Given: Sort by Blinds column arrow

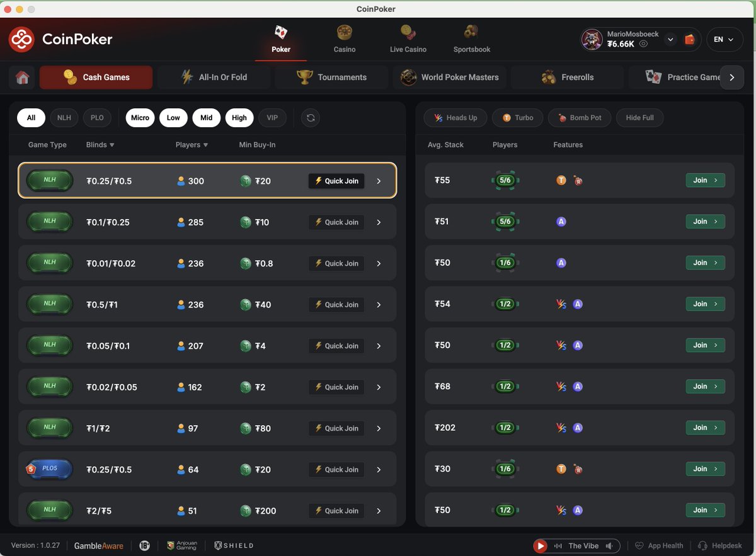Looking at the screenshot, I should 112,145.
